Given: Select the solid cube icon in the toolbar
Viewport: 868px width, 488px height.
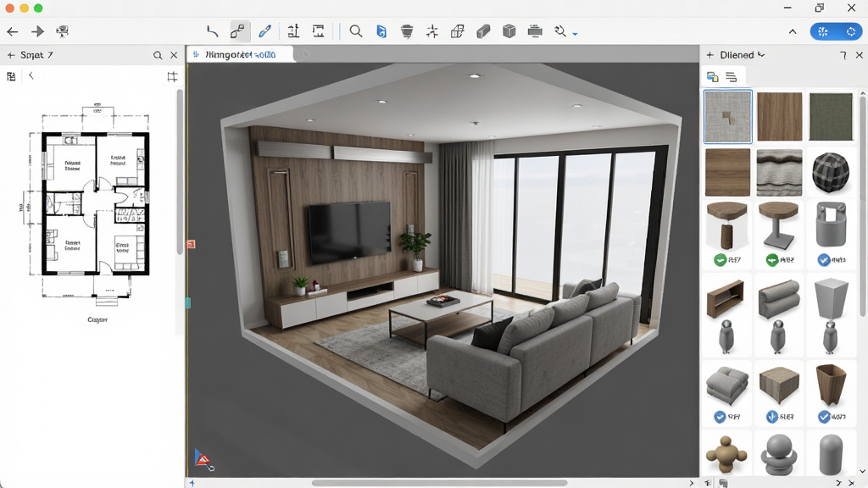Looking at the screenshot, I should click(x=509, y=31).
